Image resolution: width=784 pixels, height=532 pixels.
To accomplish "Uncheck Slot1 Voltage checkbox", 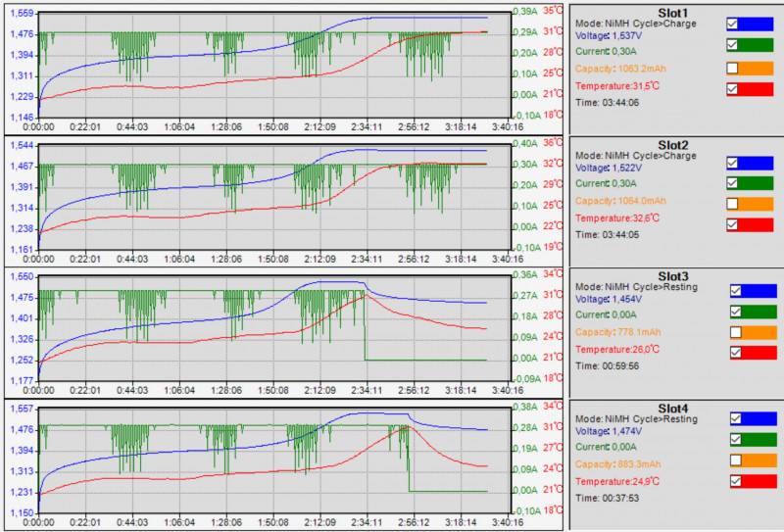I will pos(732,23).
